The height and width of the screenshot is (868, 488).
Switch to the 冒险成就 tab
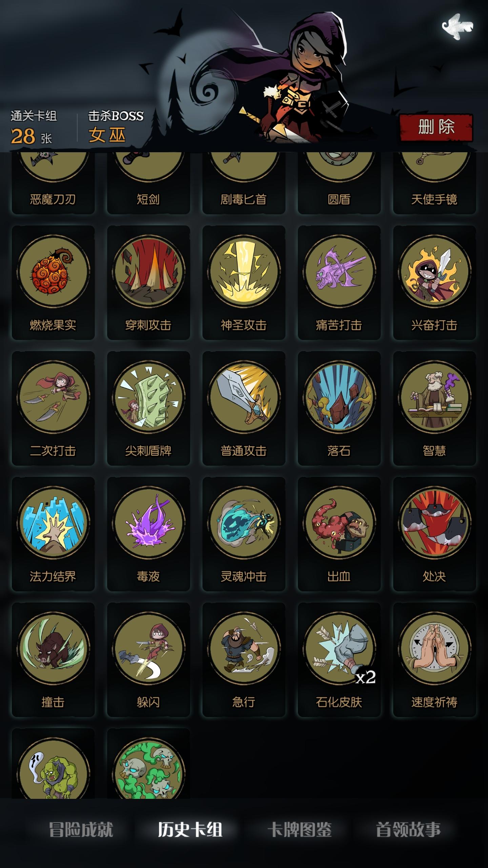click(x=81, y=830)
